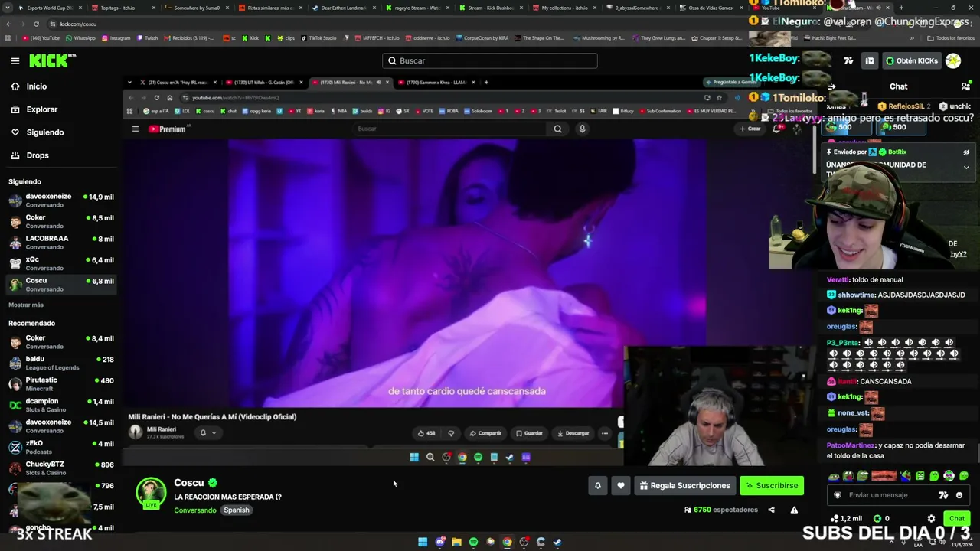Open the Windows Start menu in the taskbar
This screenshot has width=980, height=551.
tap(423, 542)
